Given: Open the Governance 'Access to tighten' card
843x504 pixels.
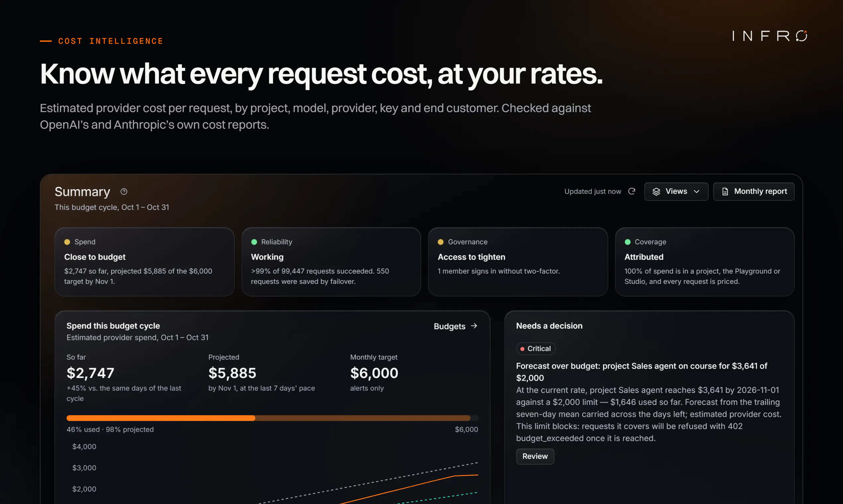Looking at the screenshot, I should point(518,262).
